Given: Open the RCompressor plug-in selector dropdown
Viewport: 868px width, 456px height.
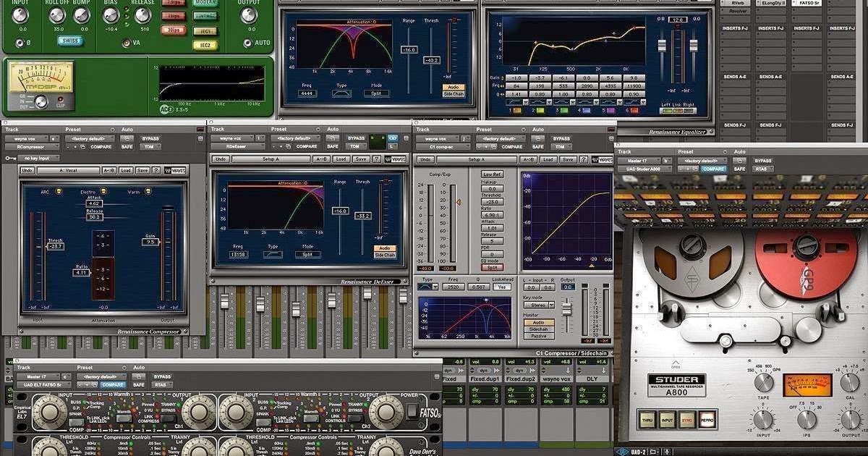Looking at the screenshot, I should coord(32,147).
